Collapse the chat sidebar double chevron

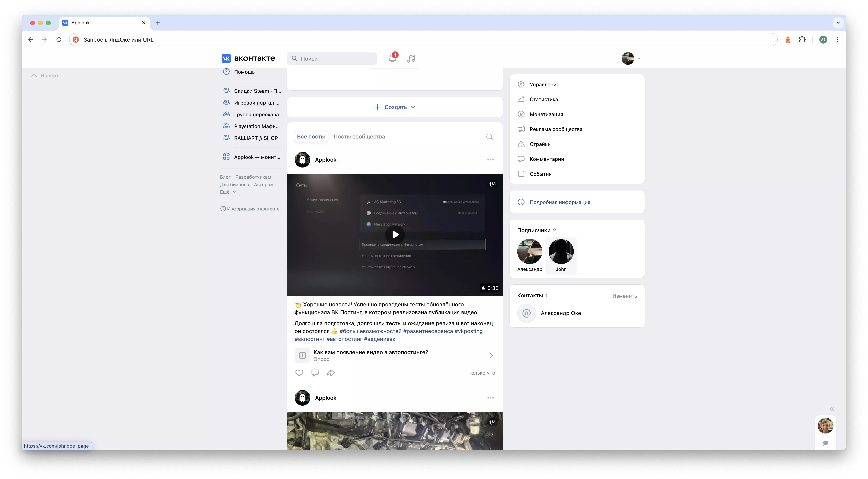click(x=832, y=409)
